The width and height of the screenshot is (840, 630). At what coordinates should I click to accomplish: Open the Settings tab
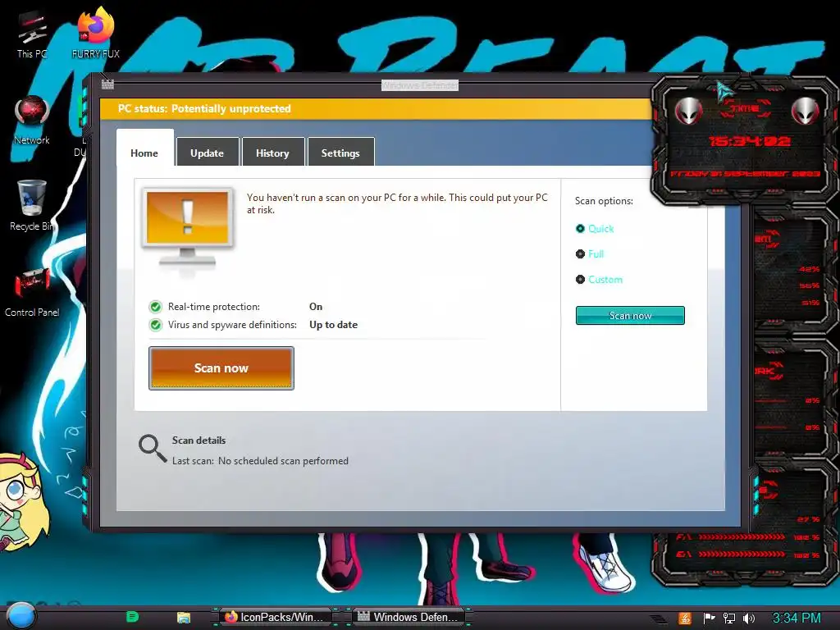coord(340,153)
